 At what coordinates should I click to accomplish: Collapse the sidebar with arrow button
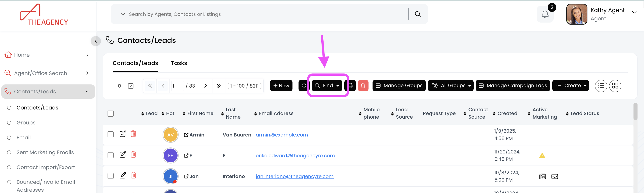(96, 41)
